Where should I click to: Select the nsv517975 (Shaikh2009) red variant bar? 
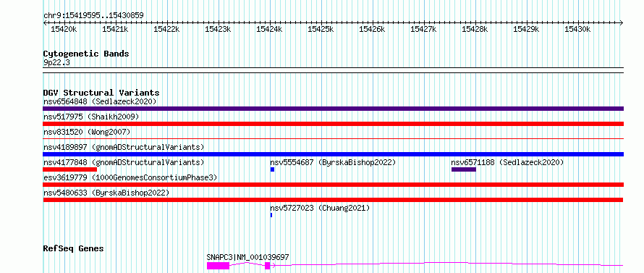pyautogui.click(x=333, y=124)
